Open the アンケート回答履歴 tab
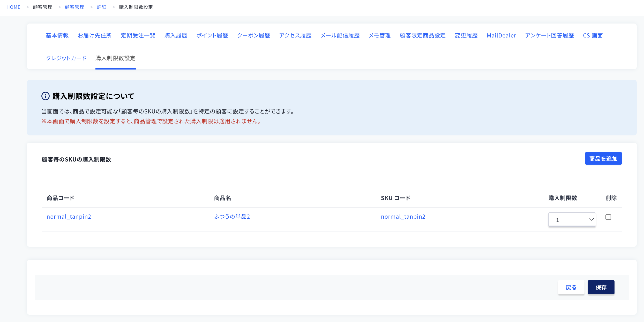 [550, 35]
